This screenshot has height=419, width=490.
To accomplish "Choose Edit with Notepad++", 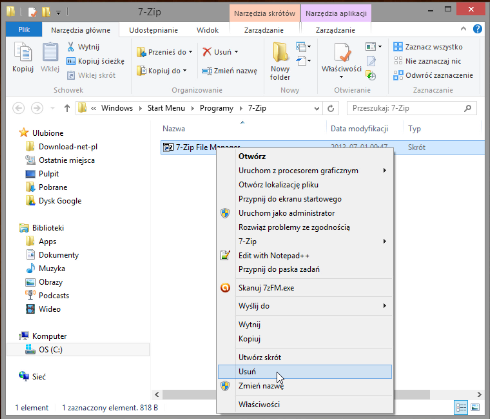I will (x=305, y=256).
